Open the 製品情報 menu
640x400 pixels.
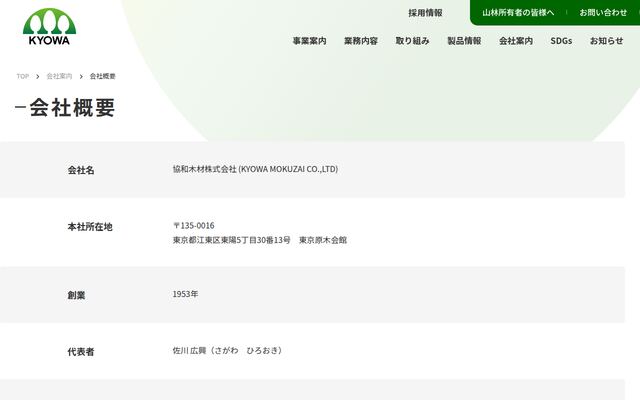[x=464, y=41]
